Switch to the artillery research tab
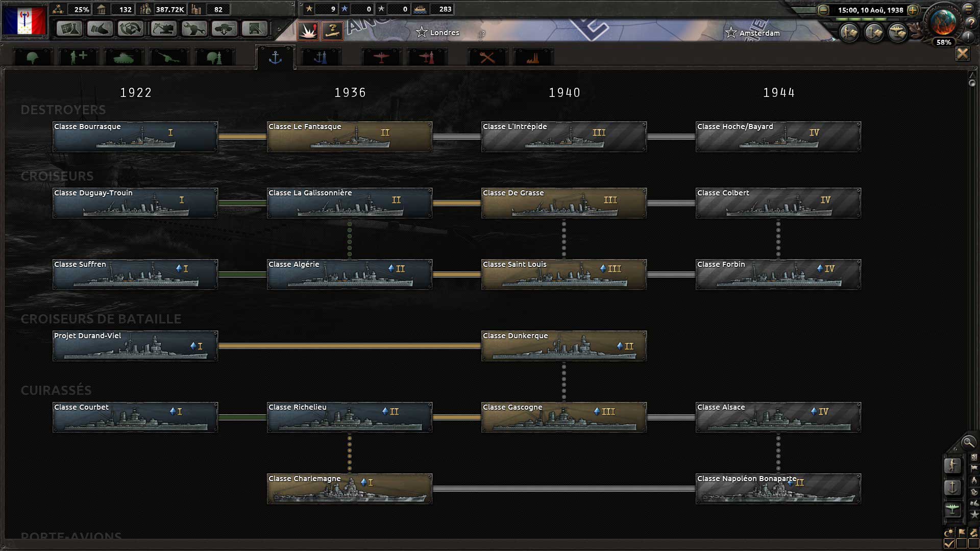The image size is (980, 551). (169, 57)
